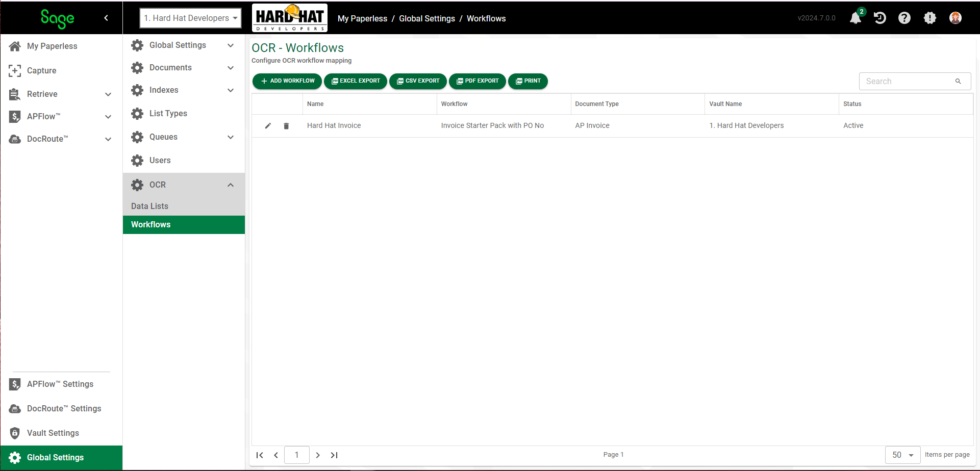
Task: Select Global Settings at sidebar bottom
Action: point(61,458)
